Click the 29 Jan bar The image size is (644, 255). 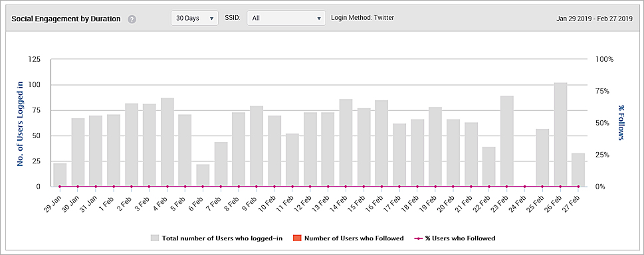[x=60, y=175]
